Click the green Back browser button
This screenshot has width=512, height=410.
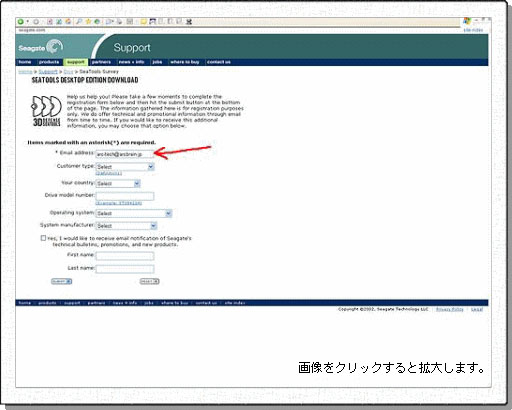coord(21,22)
